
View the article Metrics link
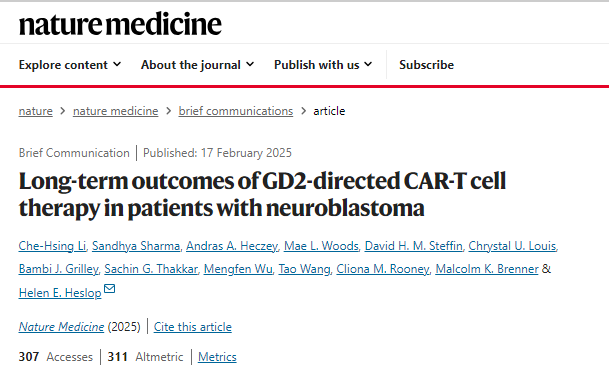217,357
